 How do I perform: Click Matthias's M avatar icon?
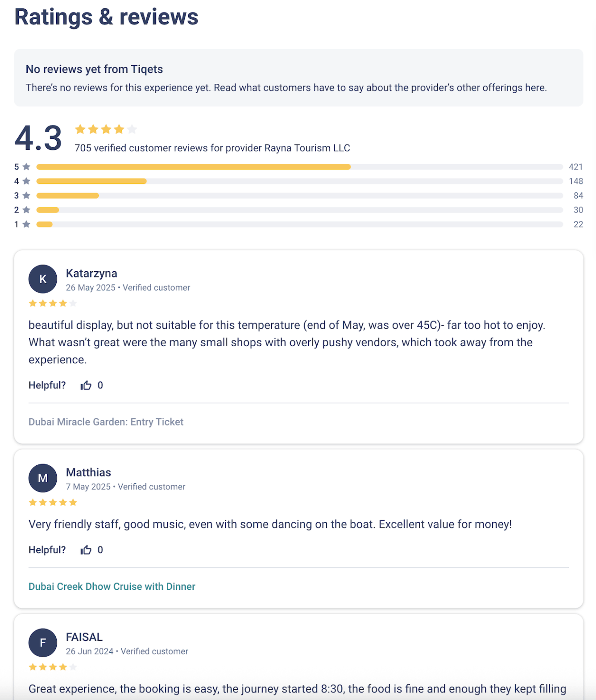(43, 478)
